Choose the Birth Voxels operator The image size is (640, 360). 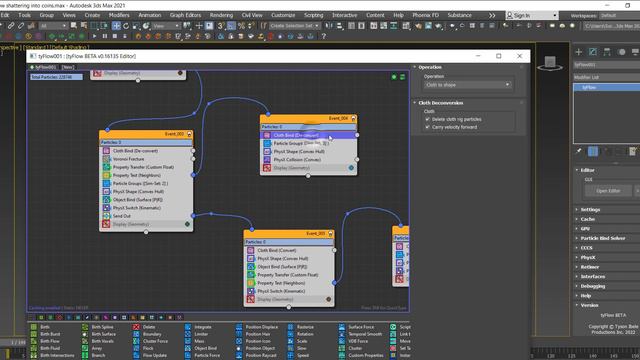coord(98,341)
